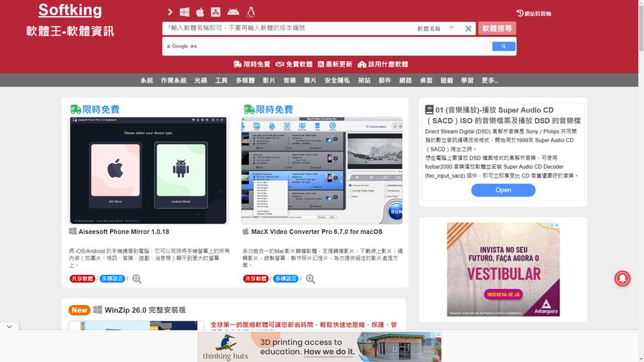Clear the search box with X icon
The width and height of the screenshot is (644, 362).
(x=468, y=28)
